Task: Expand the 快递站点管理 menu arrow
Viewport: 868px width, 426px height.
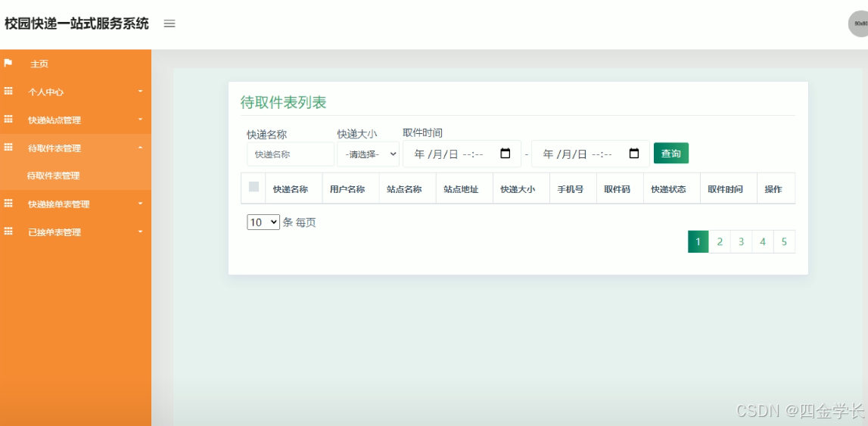Action: point(140,119)
